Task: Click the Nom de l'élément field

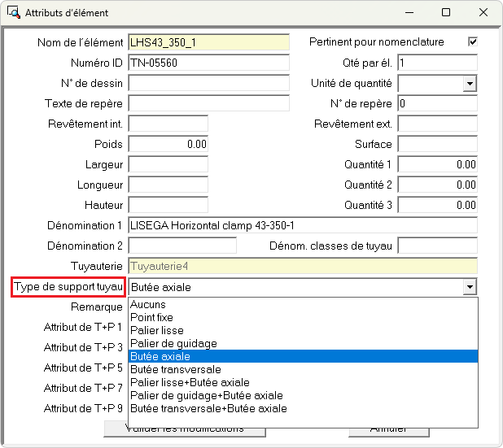Action: (x=208, y=42)
